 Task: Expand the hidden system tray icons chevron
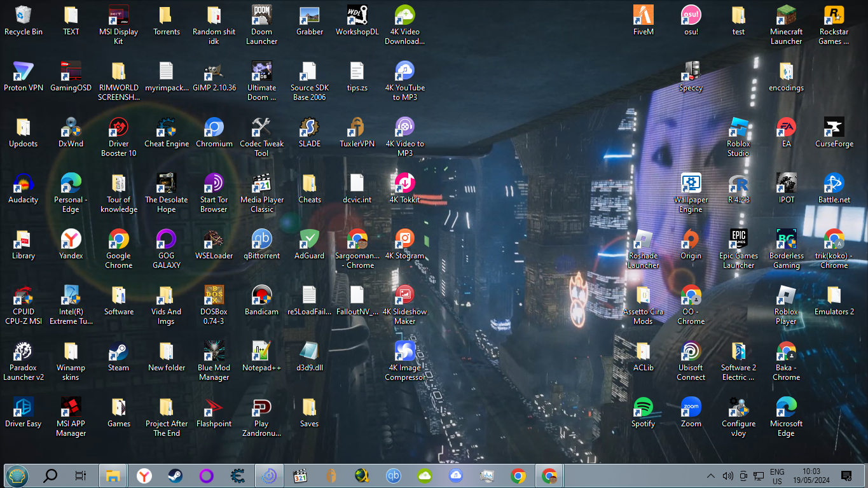[x=711, y=476]
